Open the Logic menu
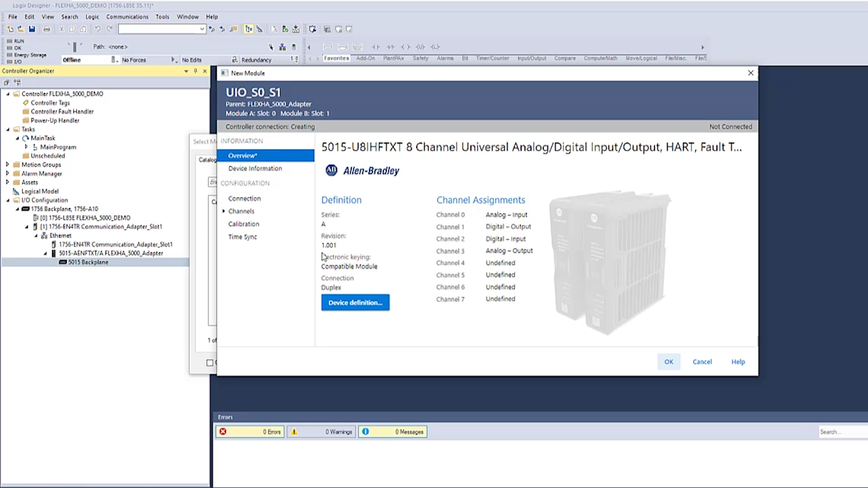868x488 pixels. tap(92, 17)
